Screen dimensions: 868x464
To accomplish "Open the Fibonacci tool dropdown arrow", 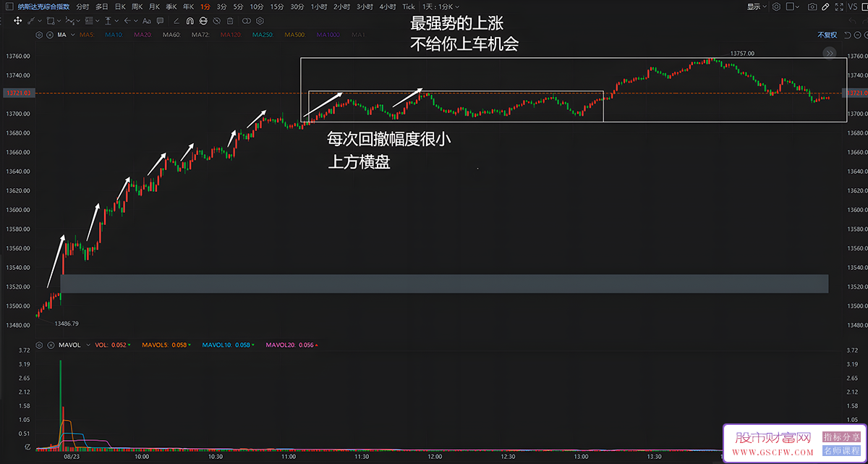I will tap(98, 21).
